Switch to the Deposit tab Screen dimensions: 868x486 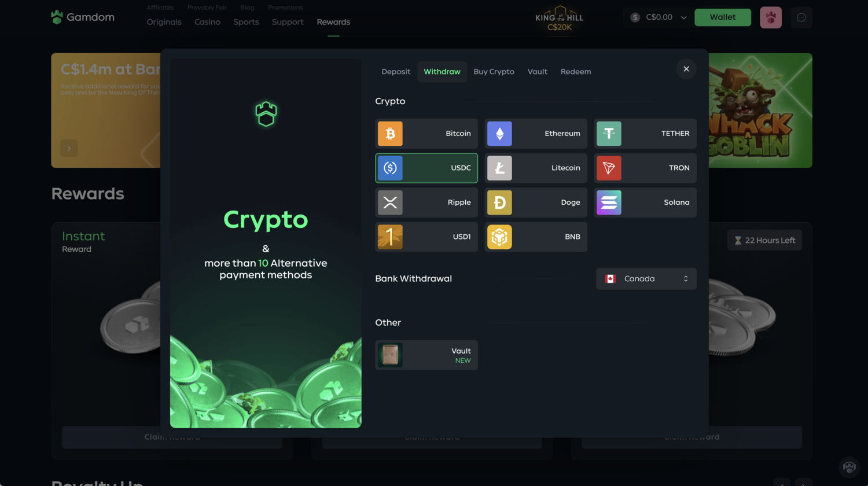pos(396,72)
